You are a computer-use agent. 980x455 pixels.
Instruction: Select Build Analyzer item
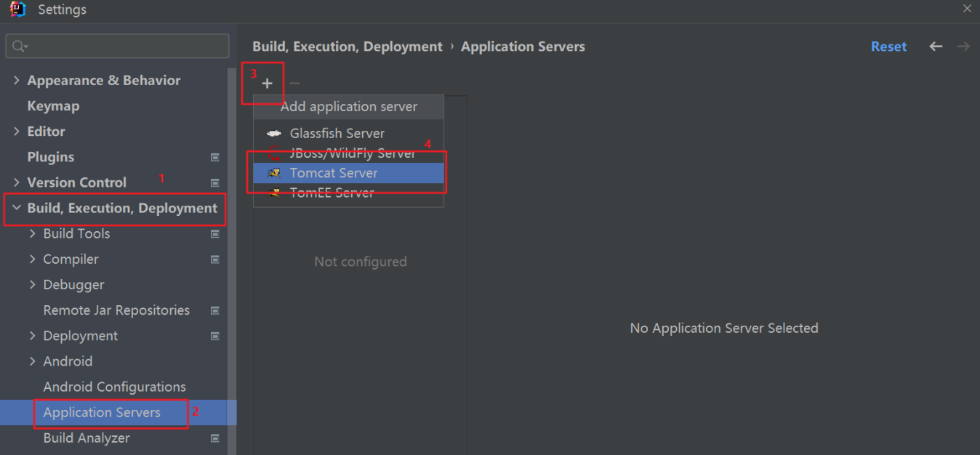click(87, 438)
